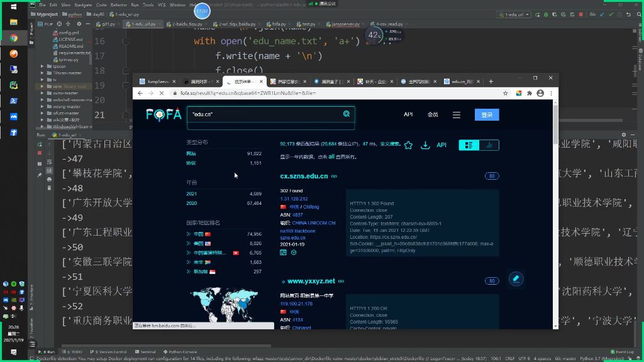This screenshot has width=644, height=362.
Task: Open PyCharm VCS menu
Action: (162, 5)
